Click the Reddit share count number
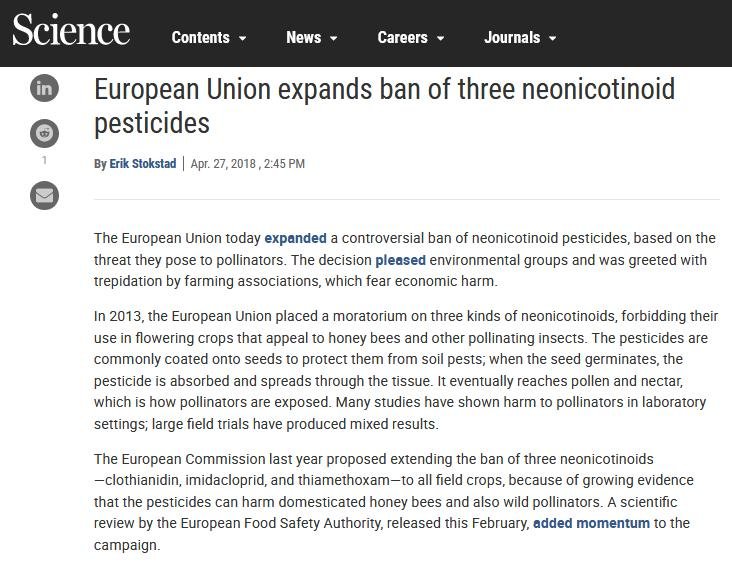The height and width of the screenshot is (569, 732). pos(44,160)
